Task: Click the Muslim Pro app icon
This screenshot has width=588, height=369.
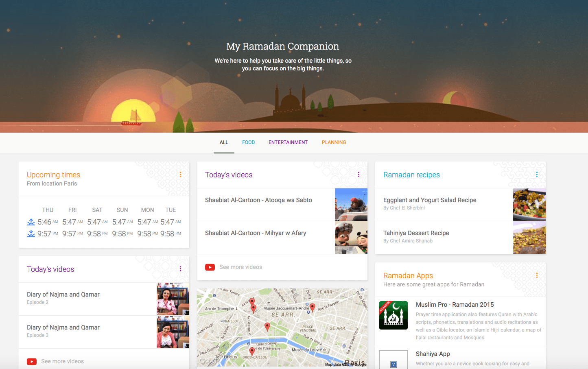Action: [393, 315]
